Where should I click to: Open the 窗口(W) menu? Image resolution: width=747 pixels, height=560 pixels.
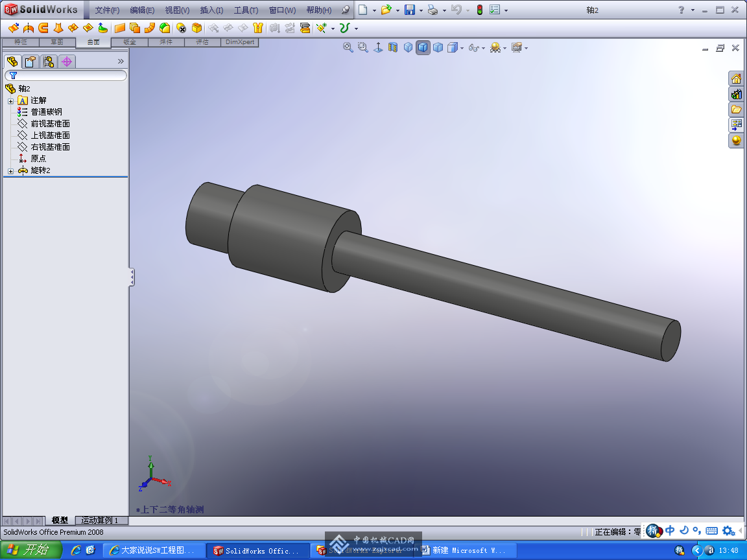point(282,10)
